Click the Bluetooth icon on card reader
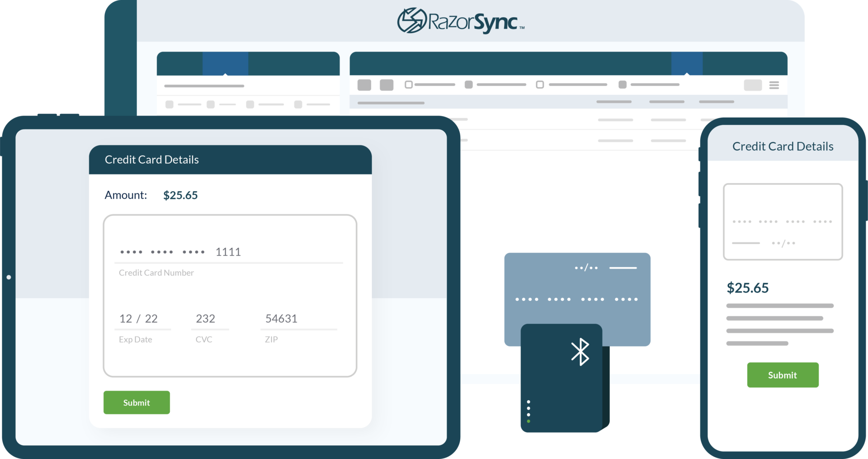 pyautogui.click(x=580, y=352)
